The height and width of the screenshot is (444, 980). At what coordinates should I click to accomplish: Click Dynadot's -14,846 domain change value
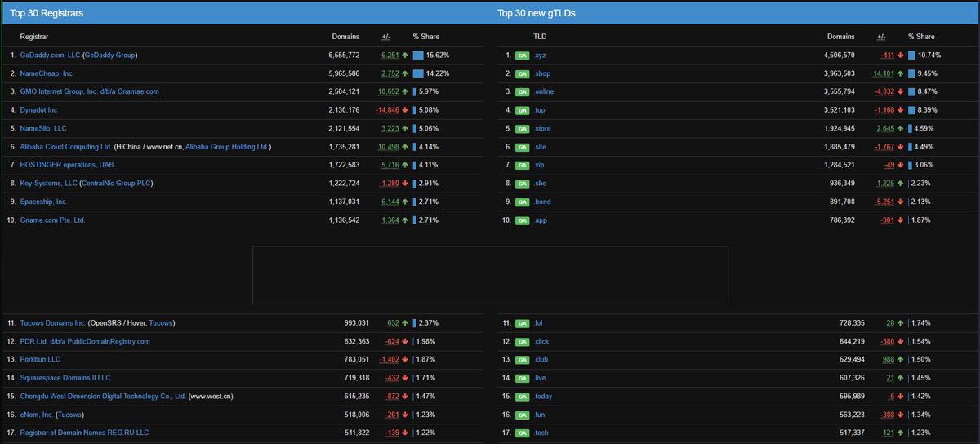coord(387,109)
